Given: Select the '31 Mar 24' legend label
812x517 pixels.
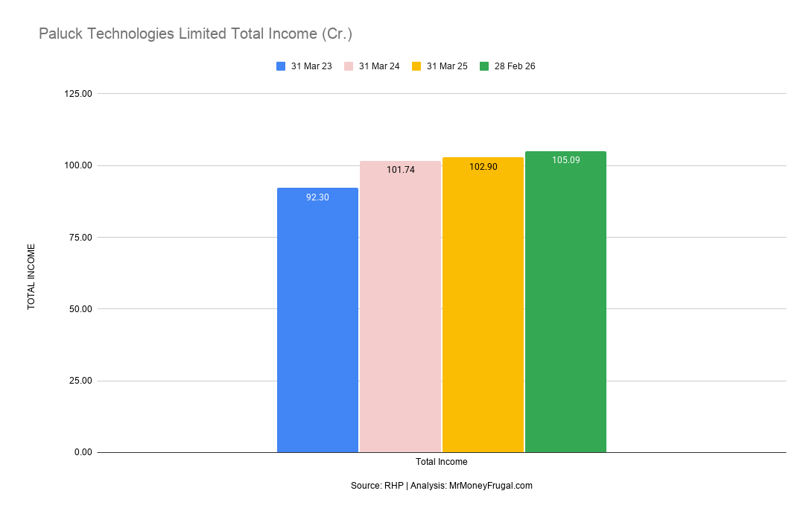Looking at the screenshot, I should coord(379,66).
